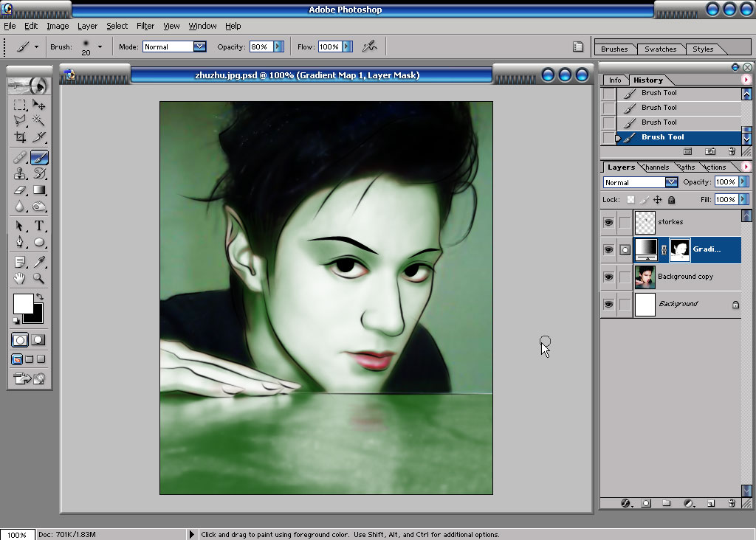
Task: Open the Filter menu
Action: click(145, 26)
